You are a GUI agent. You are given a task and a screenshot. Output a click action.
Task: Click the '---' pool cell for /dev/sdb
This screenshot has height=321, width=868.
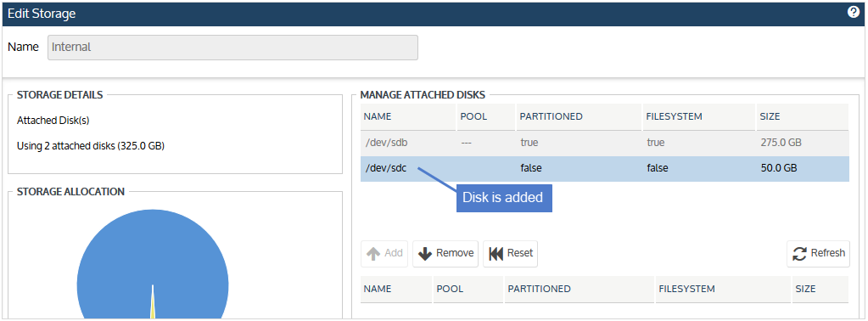point(466,143)
